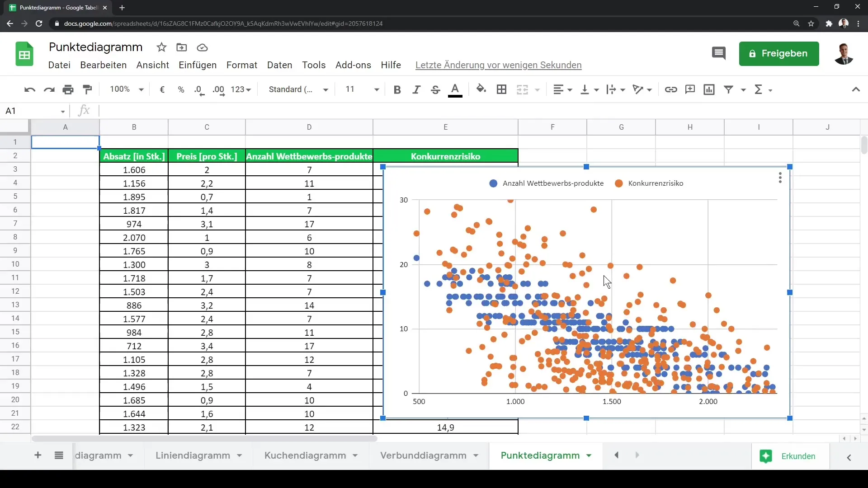This screenshot has height=488, width=868.
Task: Open the font family dropdown
Action: [x=298, y=89]
